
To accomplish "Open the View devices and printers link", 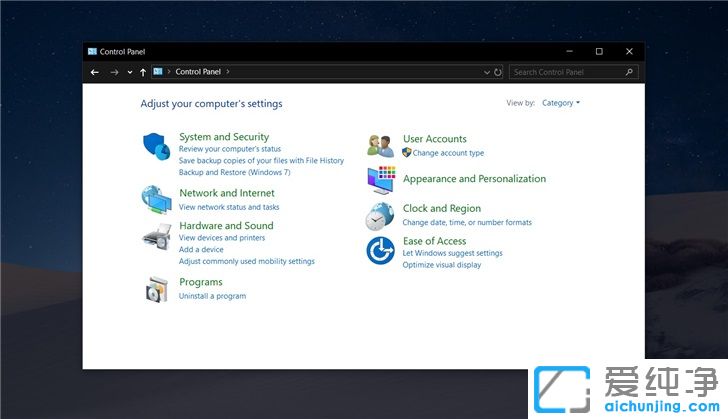I will (x=222, y=238).
